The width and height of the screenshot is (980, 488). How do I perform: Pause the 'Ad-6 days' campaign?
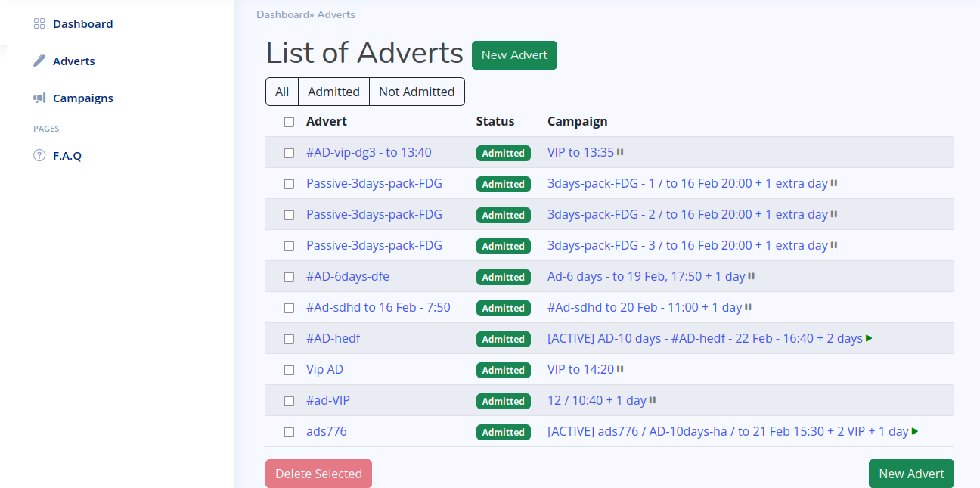(749, 276)
